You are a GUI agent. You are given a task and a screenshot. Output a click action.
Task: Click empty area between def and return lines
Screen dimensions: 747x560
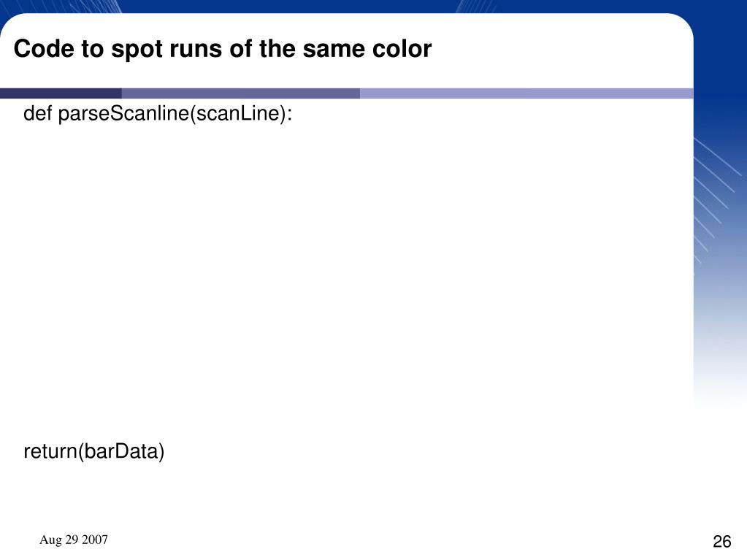click(334, 281)
